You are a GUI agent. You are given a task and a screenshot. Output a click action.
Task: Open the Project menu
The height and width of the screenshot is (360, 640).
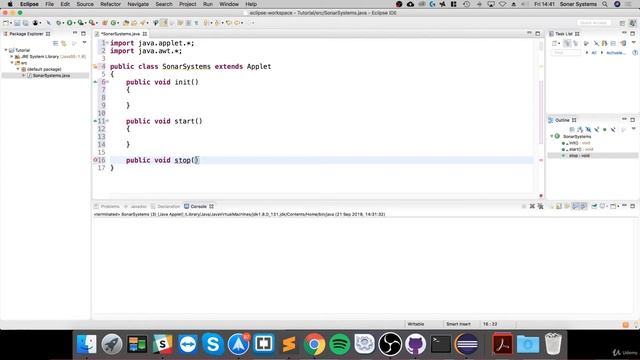(187, 4)
